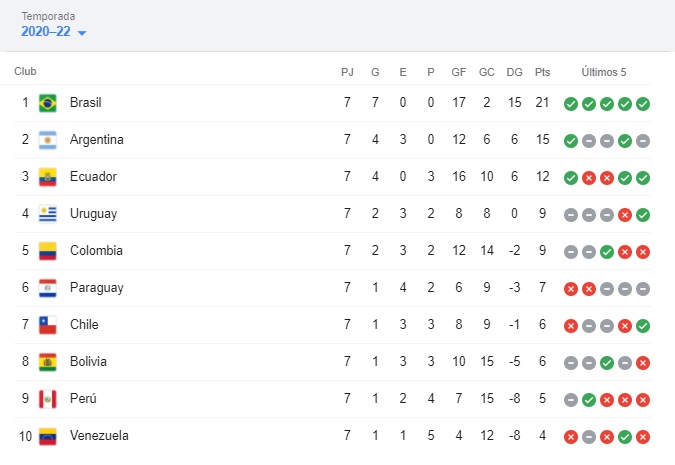Viewport: 675px width, 465px height.
Task: Click the Pts column header
Action: (542, 72)
